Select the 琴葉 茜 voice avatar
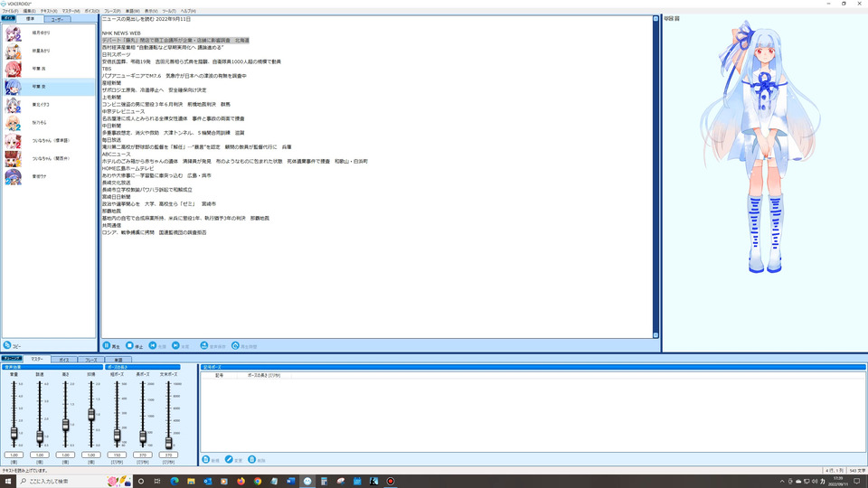 14,69
